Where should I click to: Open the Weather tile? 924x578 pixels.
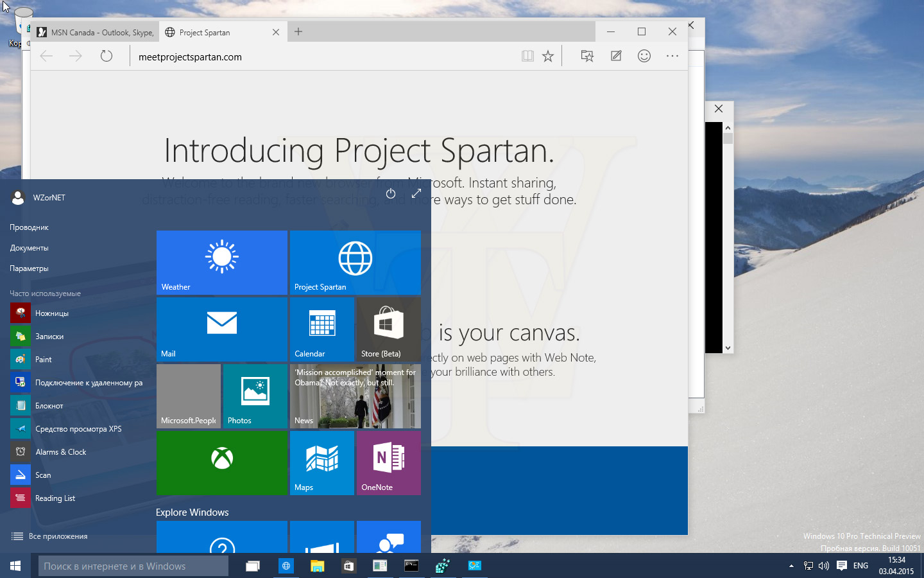click(x=222, y=263)
